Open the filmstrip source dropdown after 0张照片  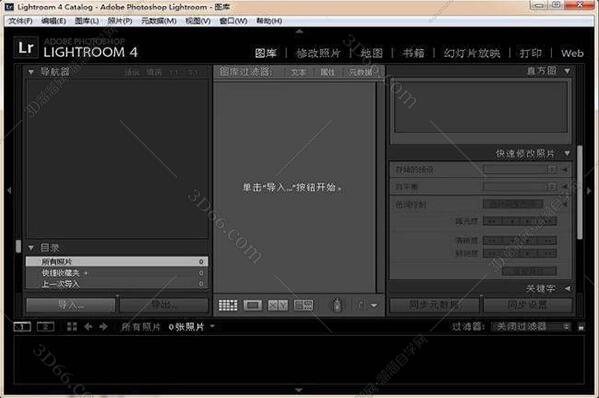212,327
